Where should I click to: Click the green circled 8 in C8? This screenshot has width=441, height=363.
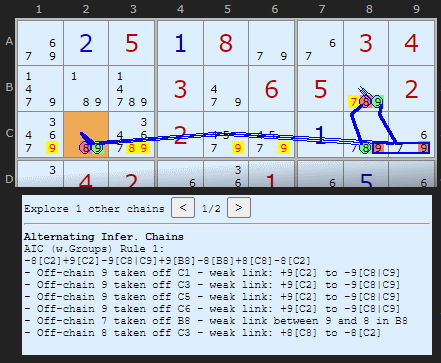[366, 148]
